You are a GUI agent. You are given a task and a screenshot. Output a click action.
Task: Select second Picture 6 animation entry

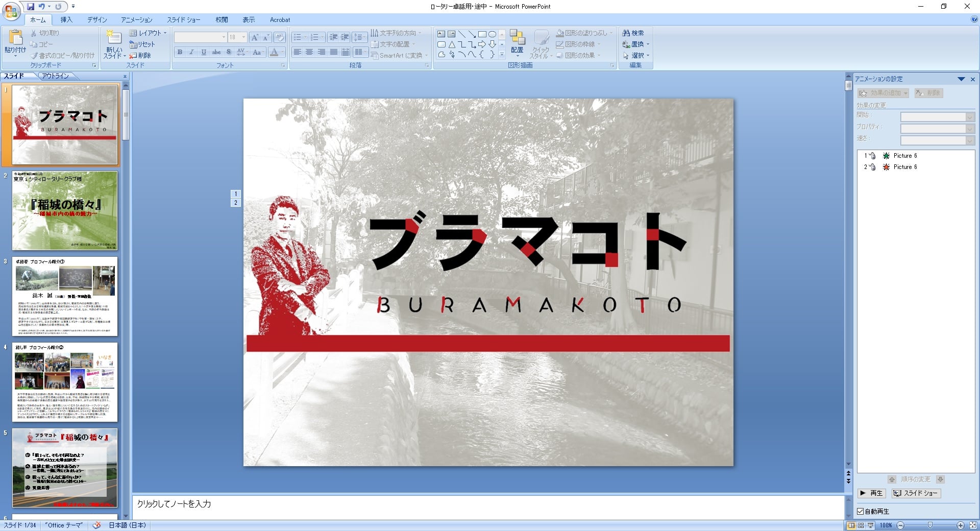click(x=916, y=167)
